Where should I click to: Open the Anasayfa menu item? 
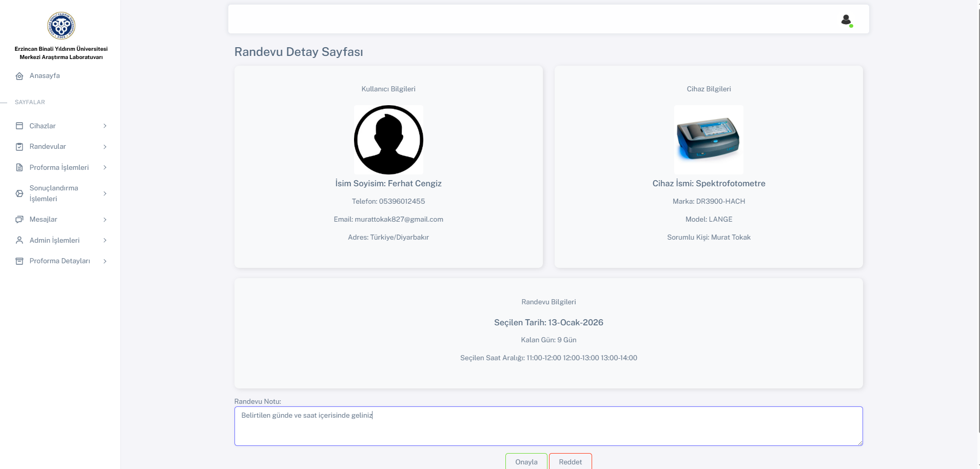45,76
